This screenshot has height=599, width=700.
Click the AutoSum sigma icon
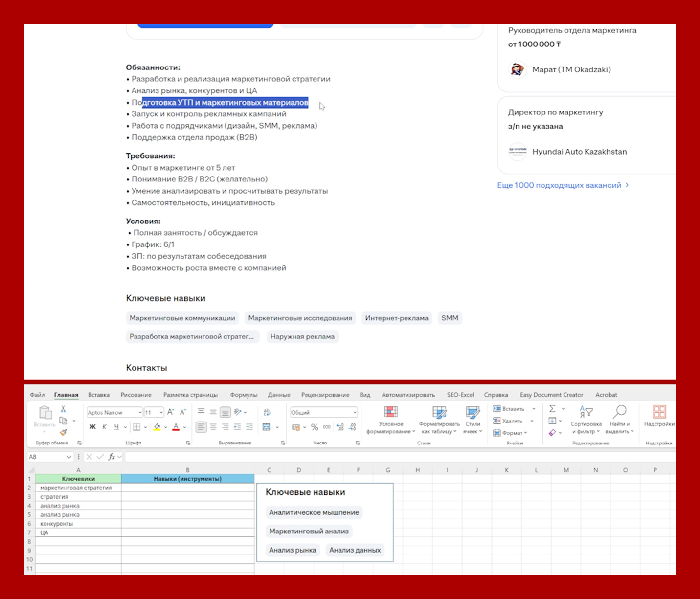552,409
